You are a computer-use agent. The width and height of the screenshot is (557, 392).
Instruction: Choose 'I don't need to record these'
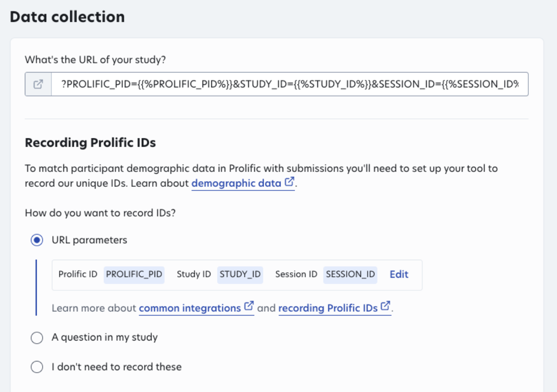[x=37, y=367]
